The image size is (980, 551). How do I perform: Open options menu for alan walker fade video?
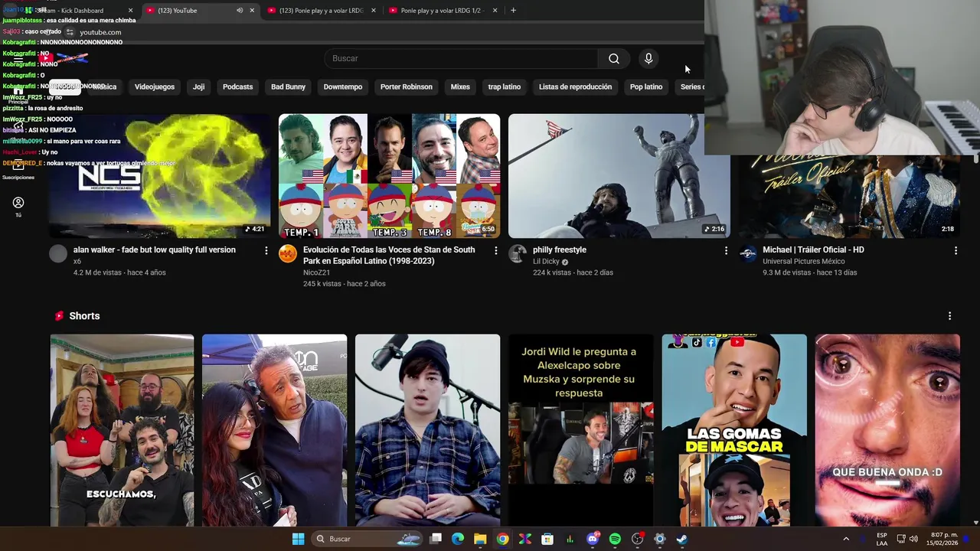[x=266, y=250]
